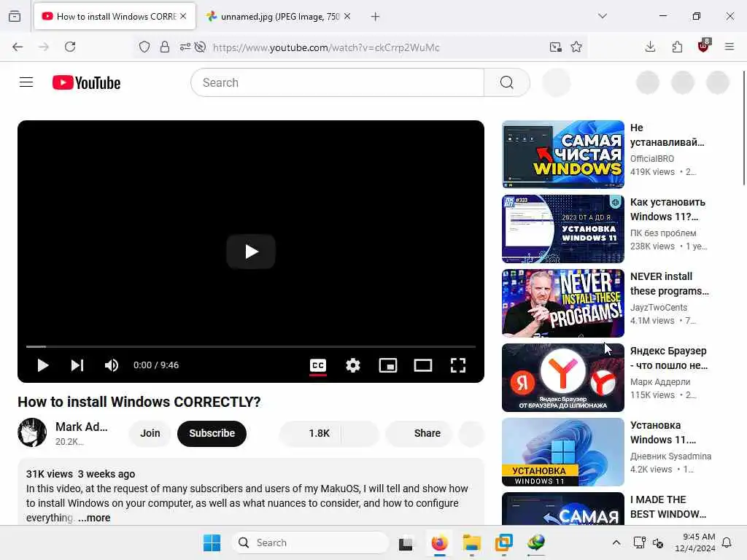The image size is (747, 560).
Task: Subscribe to the channel
Action: pyautogui.click(x=212, y=433)
